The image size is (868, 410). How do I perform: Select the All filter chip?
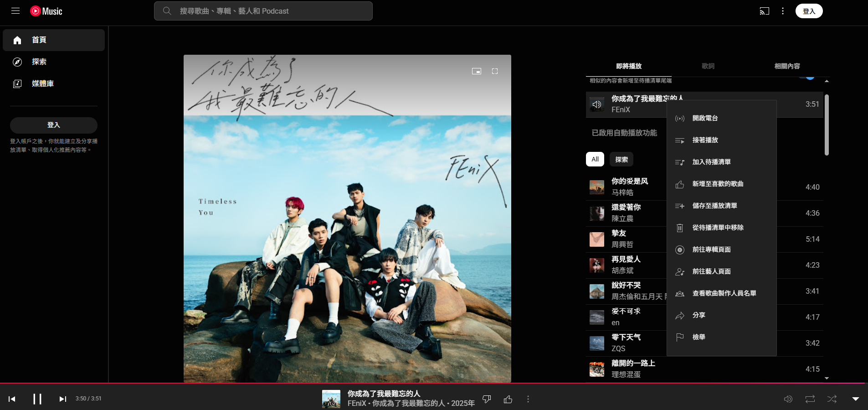pos(595,159)
